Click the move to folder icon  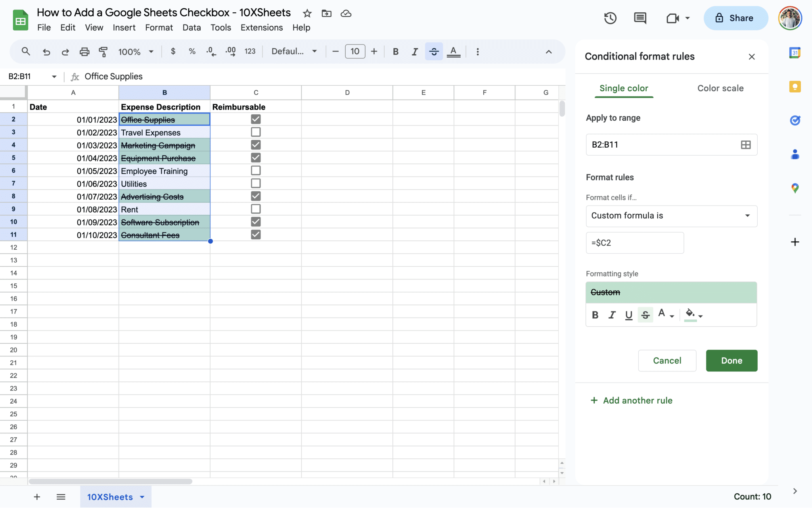326,13
